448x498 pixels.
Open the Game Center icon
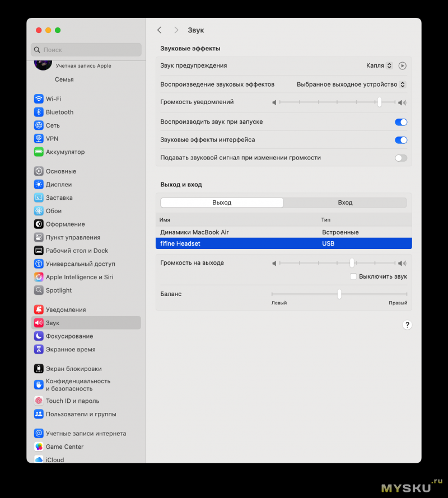click(39, 447)
